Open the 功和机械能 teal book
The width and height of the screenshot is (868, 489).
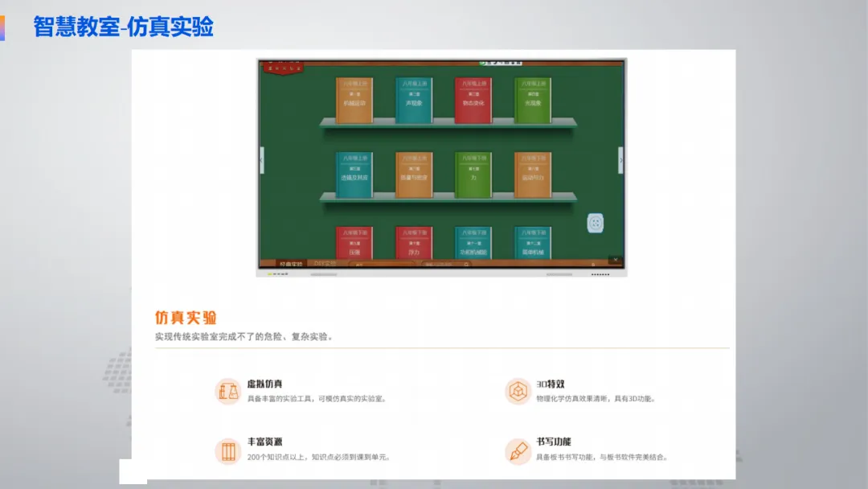[x=473, y=243]
